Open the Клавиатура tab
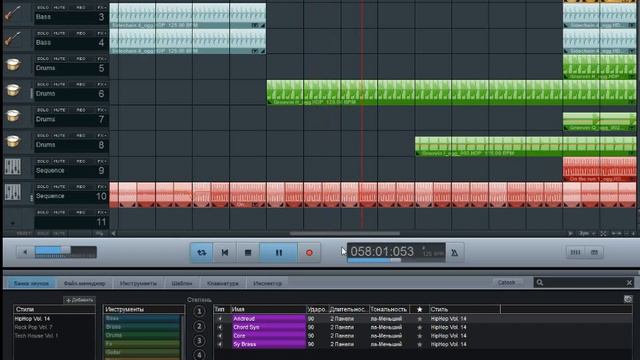640x360 pixels. click(x=223, y=283)
